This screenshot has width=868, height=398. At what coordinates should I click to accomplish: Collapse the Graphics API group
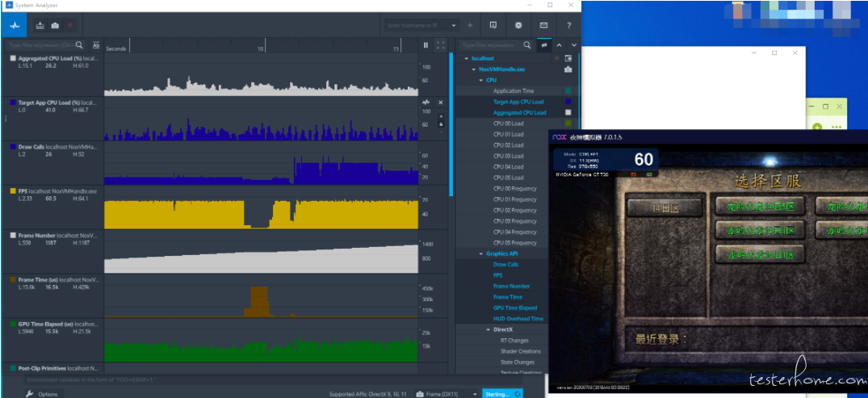(481, 253)
